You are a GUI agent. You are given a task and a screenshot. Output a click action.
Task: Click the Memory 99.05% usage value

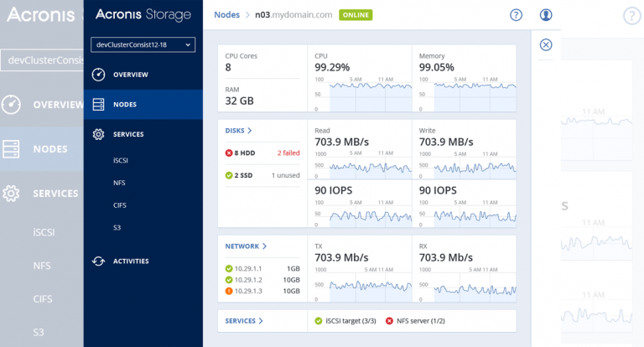(x=437, y=67)
